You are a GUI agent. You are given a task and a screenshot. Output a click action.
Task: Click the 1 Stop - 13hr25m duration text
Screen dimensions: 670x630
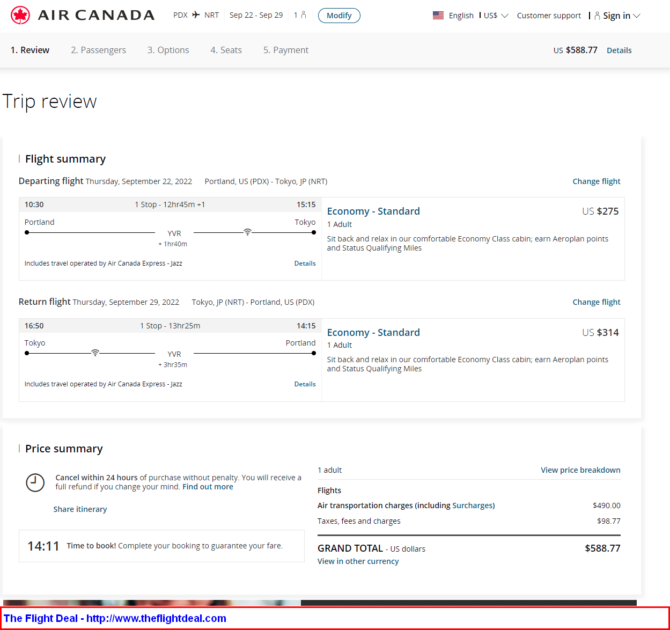point(170,326)
